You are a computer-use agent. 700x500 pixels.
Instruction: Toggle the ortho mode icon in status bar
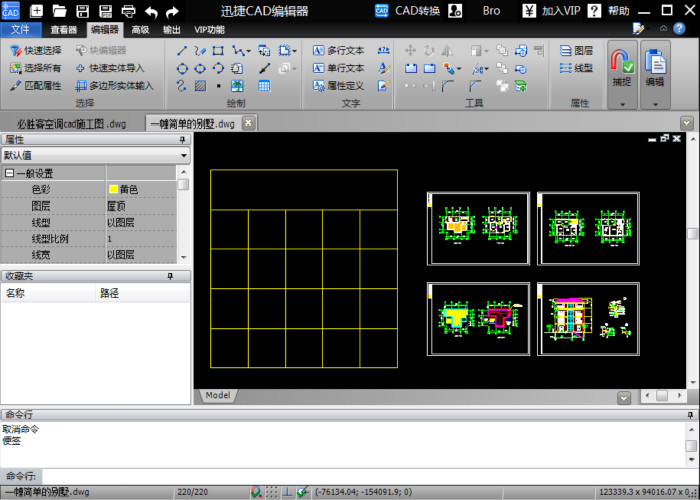tap(287, 492)
